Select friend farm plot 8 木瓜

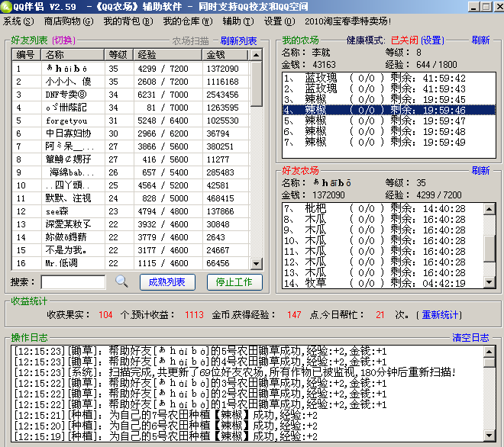click(x=383, y=220)
